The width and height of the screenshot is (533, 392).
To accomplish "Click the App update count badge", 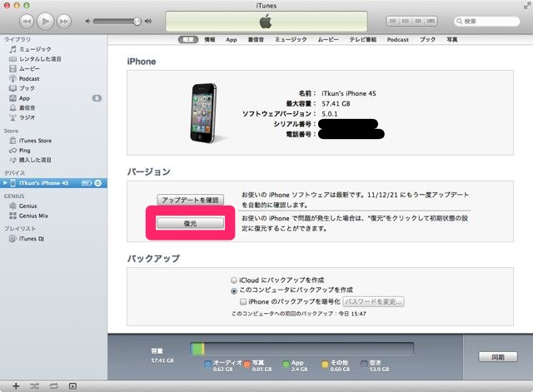I will point(97,98).
